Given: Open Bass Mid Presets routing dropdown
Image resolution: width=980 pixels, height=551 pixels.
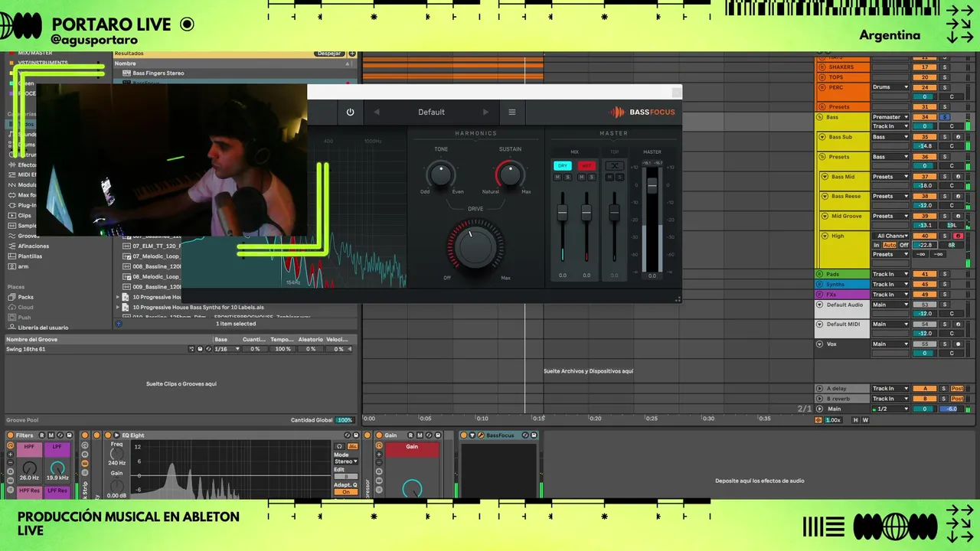Looking at the screenshot, I should (890, 177).
